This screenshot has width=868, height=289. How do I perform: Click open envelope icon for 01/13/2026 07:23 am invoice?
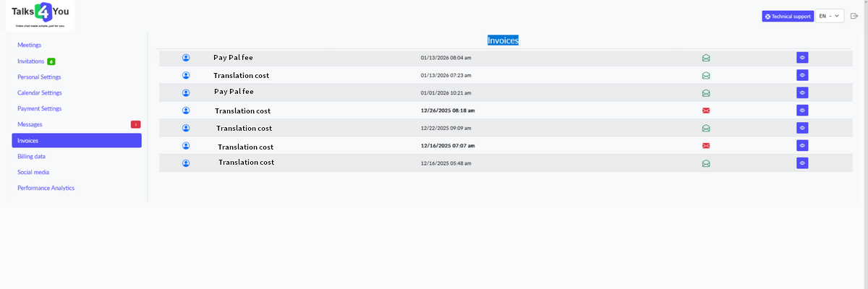pyautogui.click(x=706, y=75)
